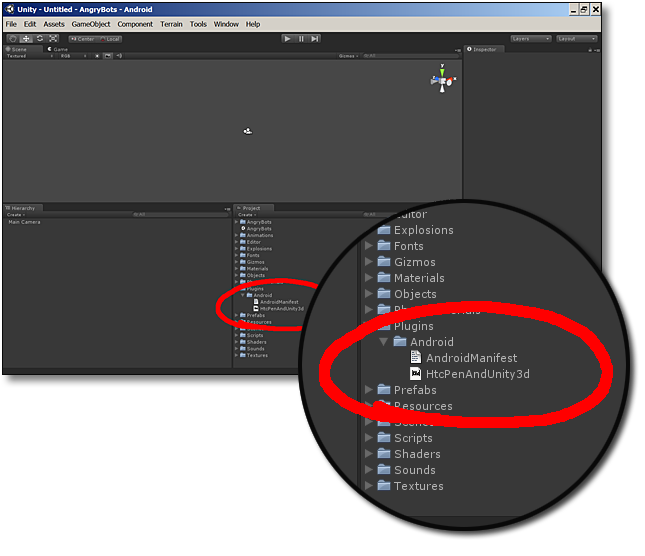Toggle the Center pivot mode button
Viewport: 645px width, 556px height.
[83, 39]
